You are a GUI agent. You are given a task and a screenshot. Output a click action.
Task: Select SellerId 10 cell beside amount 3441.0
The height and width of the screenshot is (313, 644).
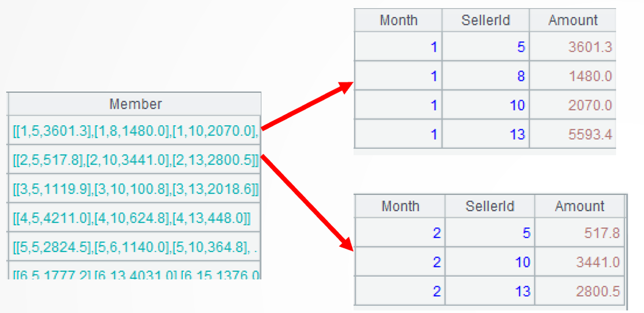[x=490, y=262]
